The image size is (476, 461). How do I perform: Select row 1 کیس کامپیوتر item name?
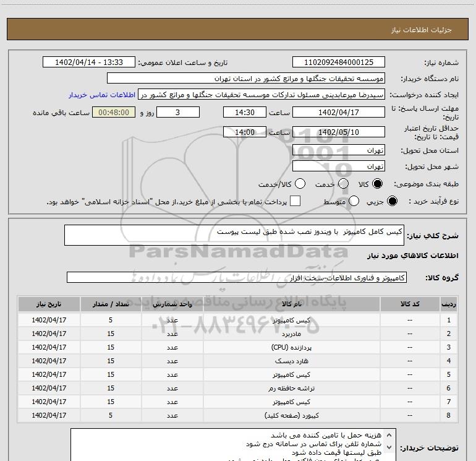(291, 320)
